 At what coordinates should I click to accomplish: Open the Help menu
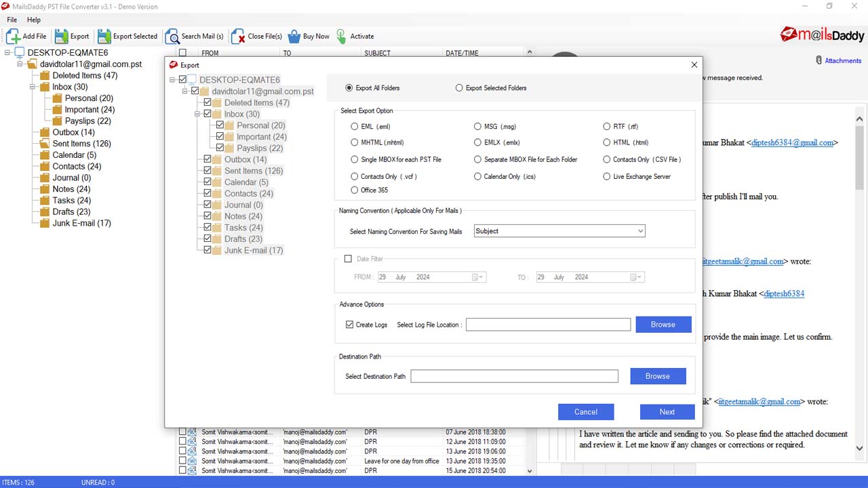(34, 20)
